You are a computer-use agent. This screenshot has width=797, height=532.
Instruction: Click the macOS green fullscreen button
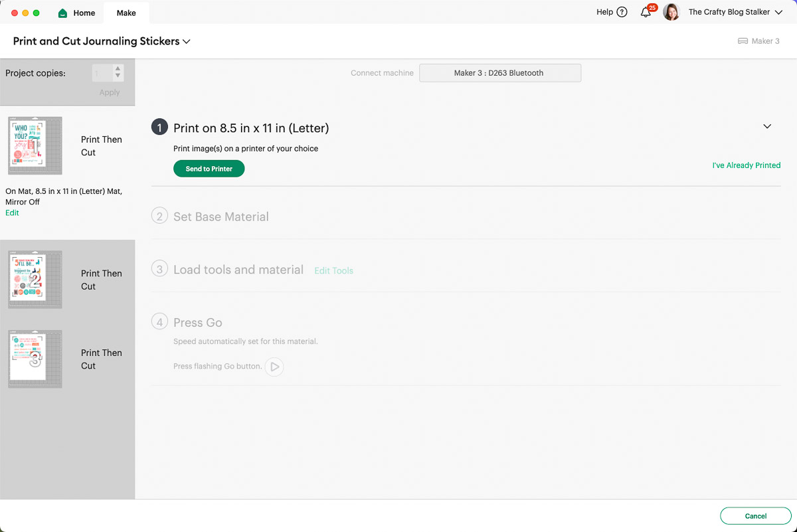36,13
